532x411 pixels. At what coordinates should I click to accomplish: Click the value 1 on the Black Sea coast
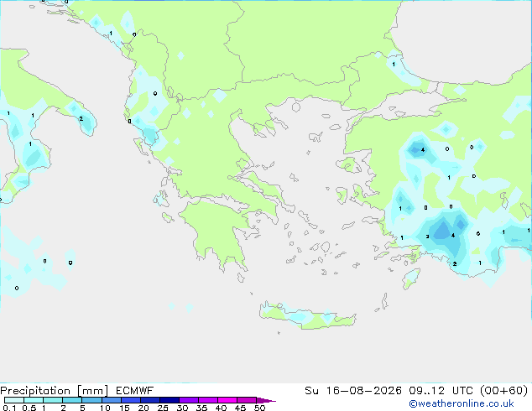394,65
